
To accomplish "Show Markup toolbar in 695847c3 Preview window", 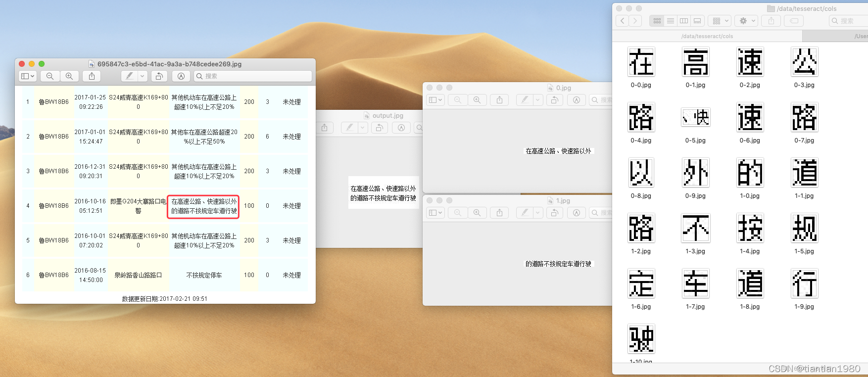I will (x=181, y=76).
